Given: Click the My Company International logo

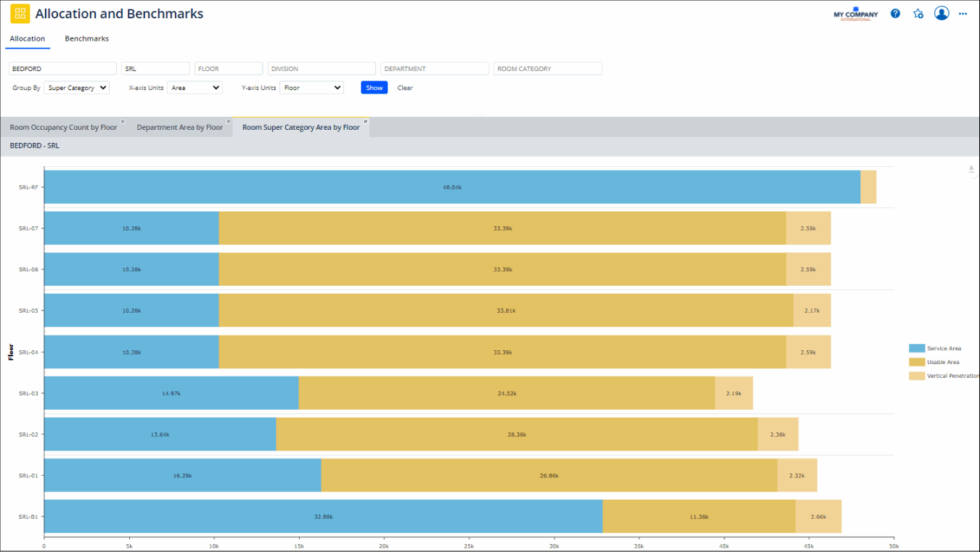Looking at the screenshot, I should [855, 13].
